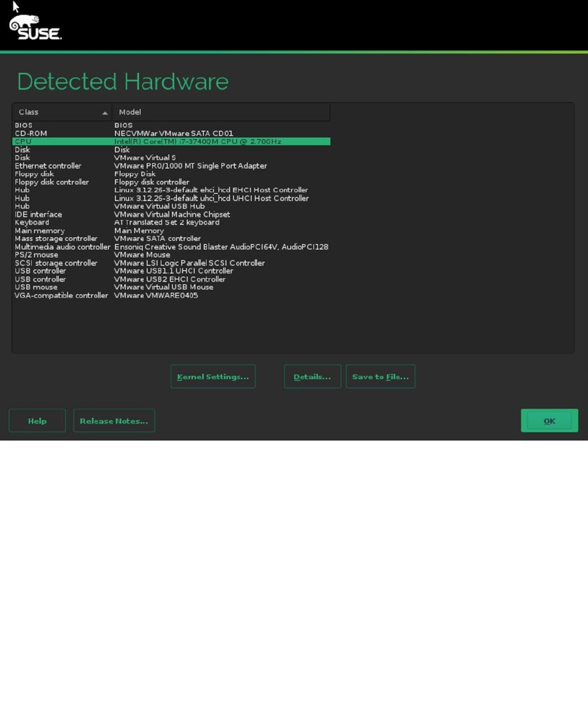The image size is (588, 716).
Task: Select the Floppy disk row
Action: click(x=171, y=174)
